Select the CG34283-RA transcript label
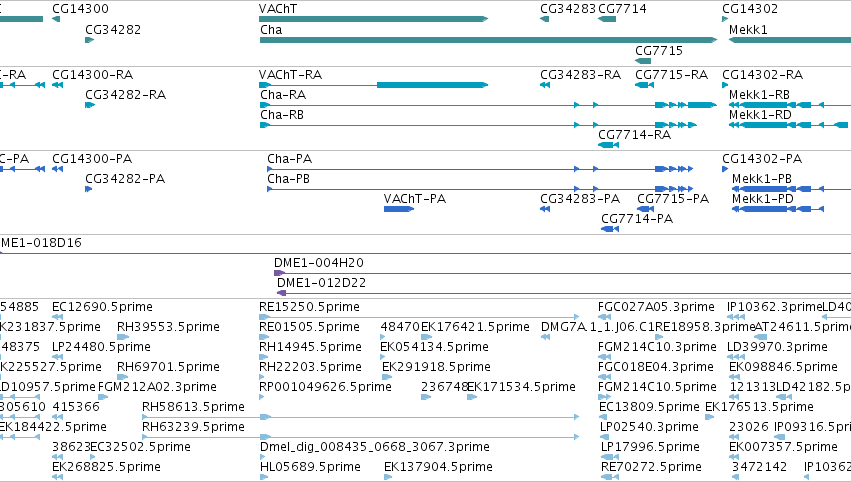The image size is (851, 482). click(x=581, y=74)
